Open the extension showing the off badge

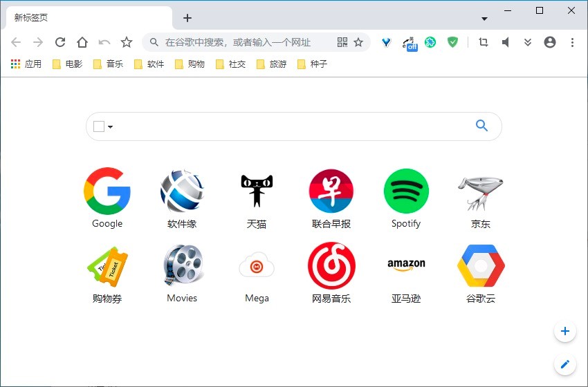point(410,44)
